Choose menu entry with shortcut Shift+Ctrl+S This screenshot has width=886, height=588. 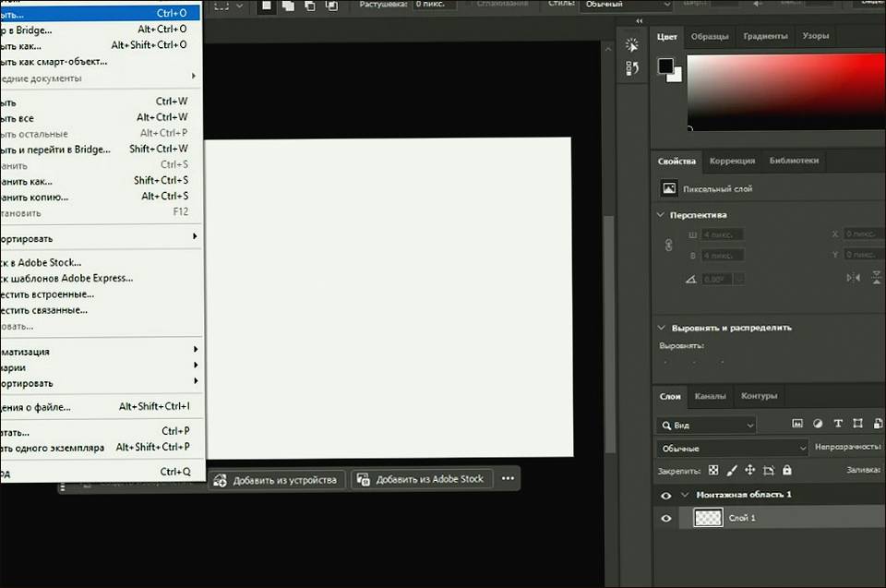(101, 181)
